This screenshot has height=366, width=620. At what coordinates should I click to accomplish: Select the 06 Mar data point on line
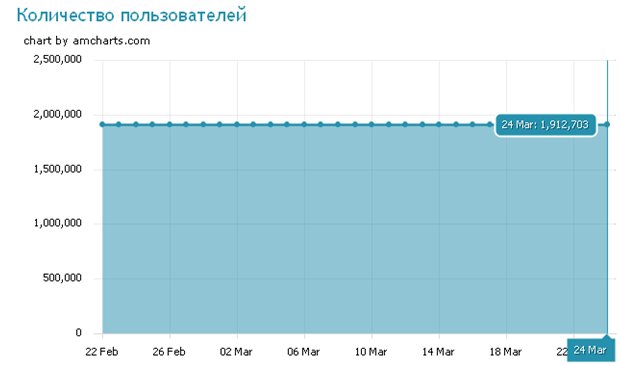point(304,125)
